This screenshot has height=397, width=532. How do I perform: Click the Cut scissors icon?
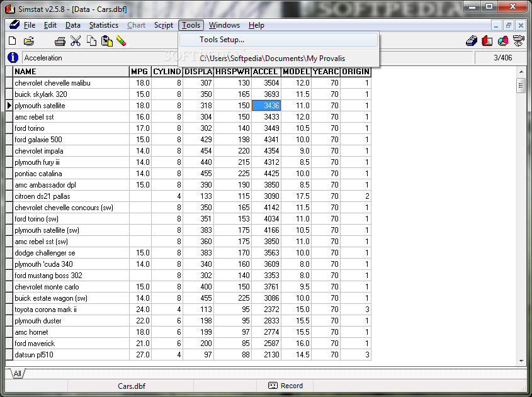76,41
